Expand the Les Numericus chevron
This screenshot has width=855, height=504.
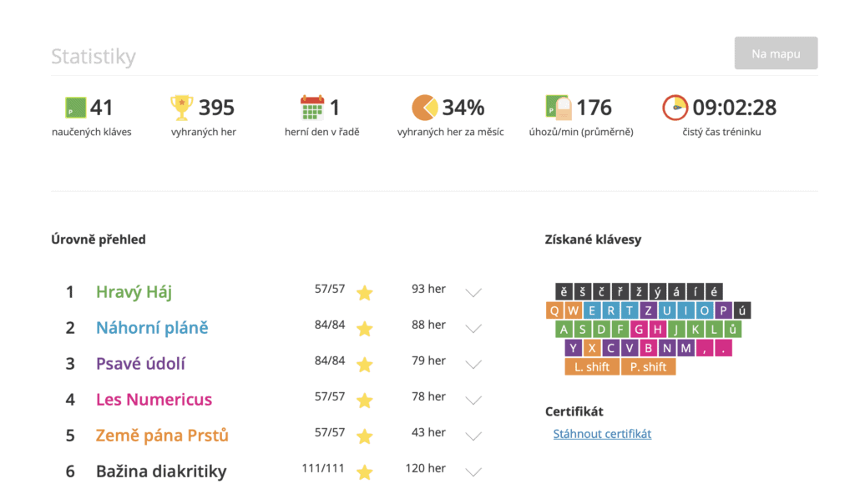(473, 401)
